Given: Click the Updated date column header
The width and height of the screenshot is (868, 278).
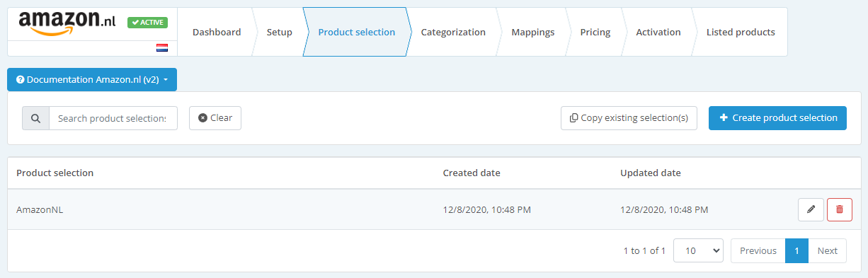Looking at the screenshot, I should (651, 173).
